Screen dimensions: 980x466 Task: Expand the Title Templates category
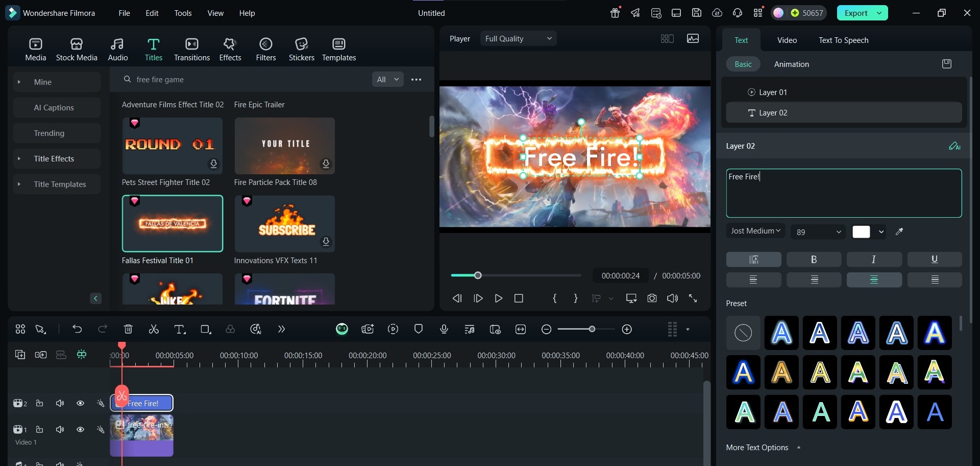click(x=19, y=184)
